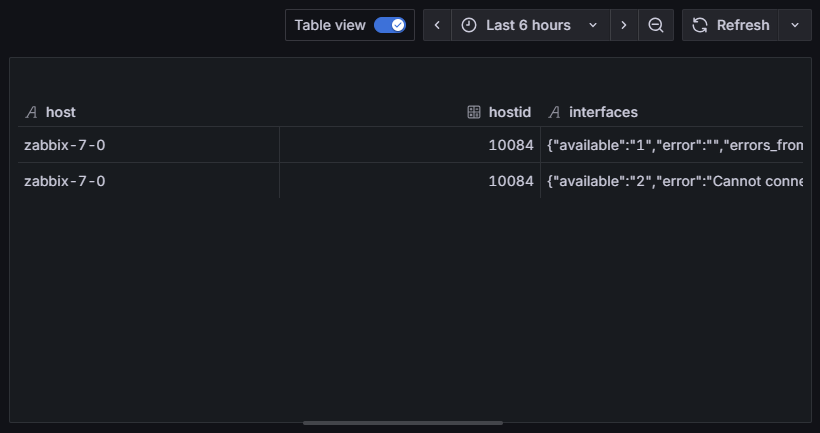Click the string type icon beside interfaces

tap(554, 112)
